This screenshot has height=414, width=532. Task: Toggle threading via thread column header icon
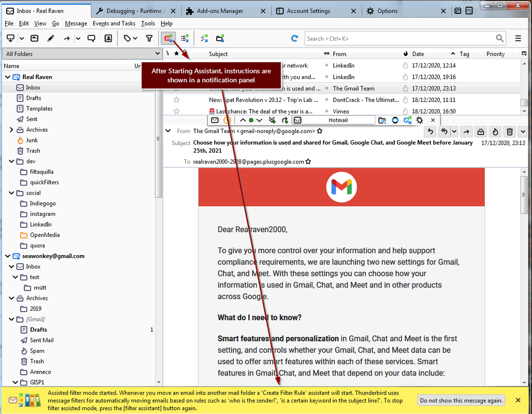pos(168,54)
